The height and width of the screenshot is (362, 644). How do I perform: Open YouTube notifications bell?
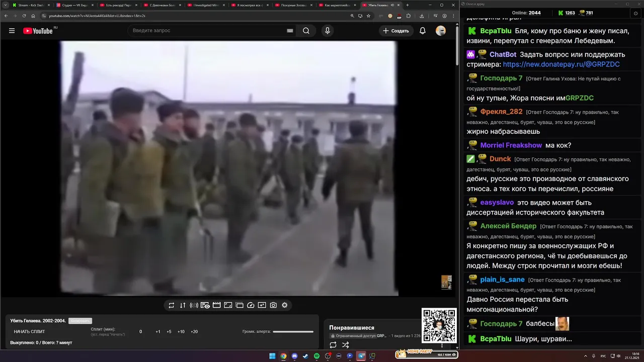(423, 31)
